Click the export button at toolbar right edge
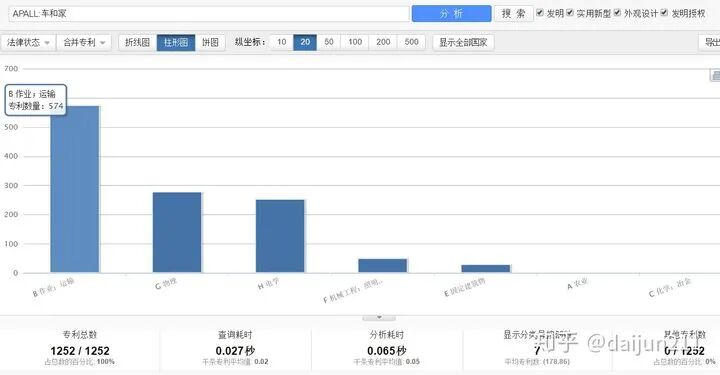Image resolution: width=720 pixels, height=375 pixels. [x=709, y=42]
